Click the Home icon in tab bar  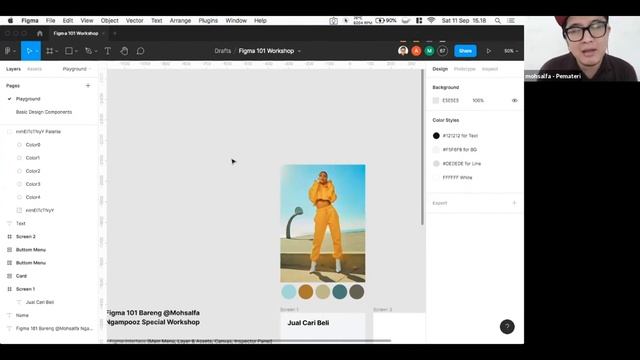point(40,33)
